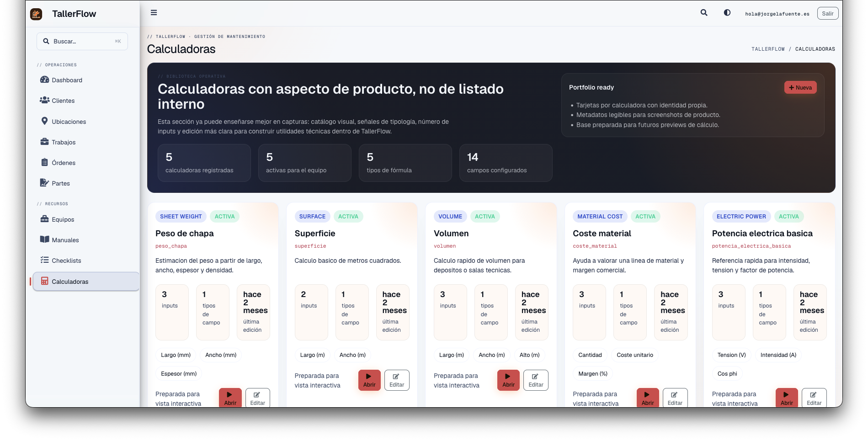Click the user email hola@jorgelafuente.es
This screenshot has height=441, width=868.
777,14
